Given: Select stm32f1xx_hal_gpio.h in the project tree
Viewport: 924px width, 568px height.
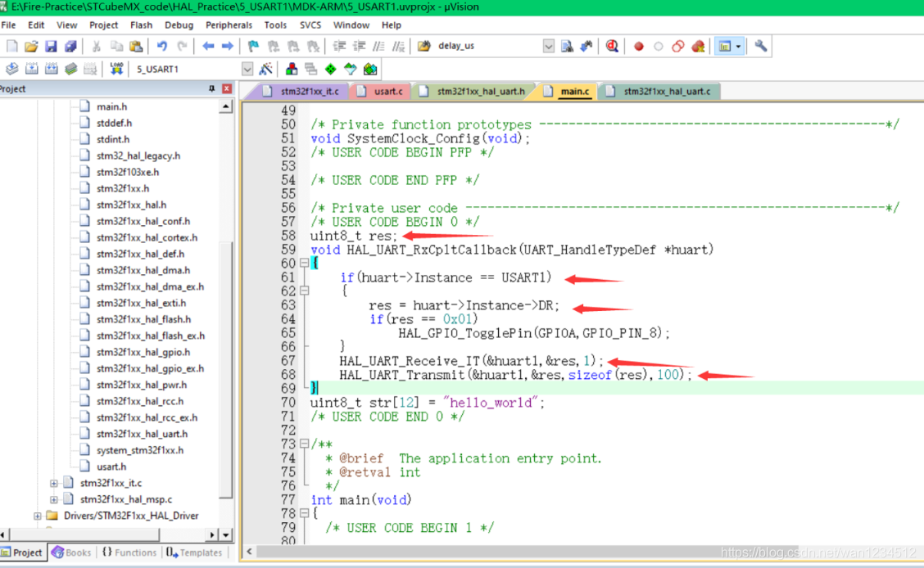Looking at the screenshot, I should [143, 352].
